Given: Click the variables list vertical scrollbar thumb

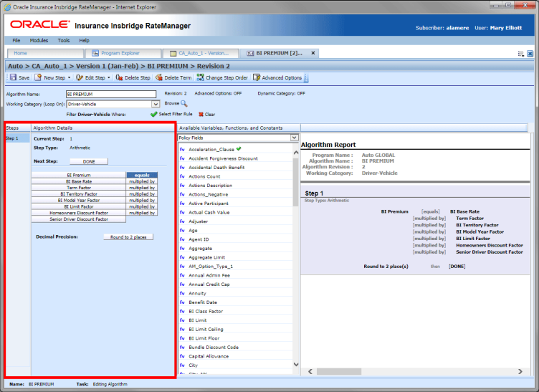Looking at the screenshot, I should 296,182.
